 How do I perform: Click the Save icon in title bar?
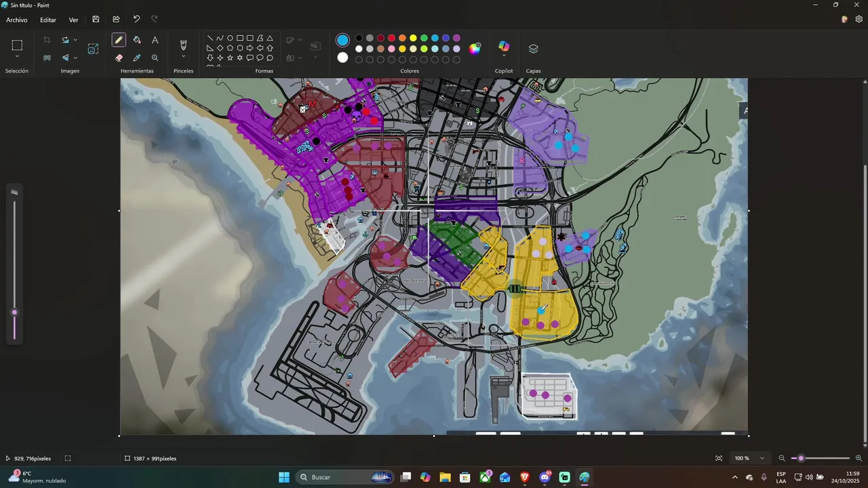pyautogui.click(x=96, y=20)
